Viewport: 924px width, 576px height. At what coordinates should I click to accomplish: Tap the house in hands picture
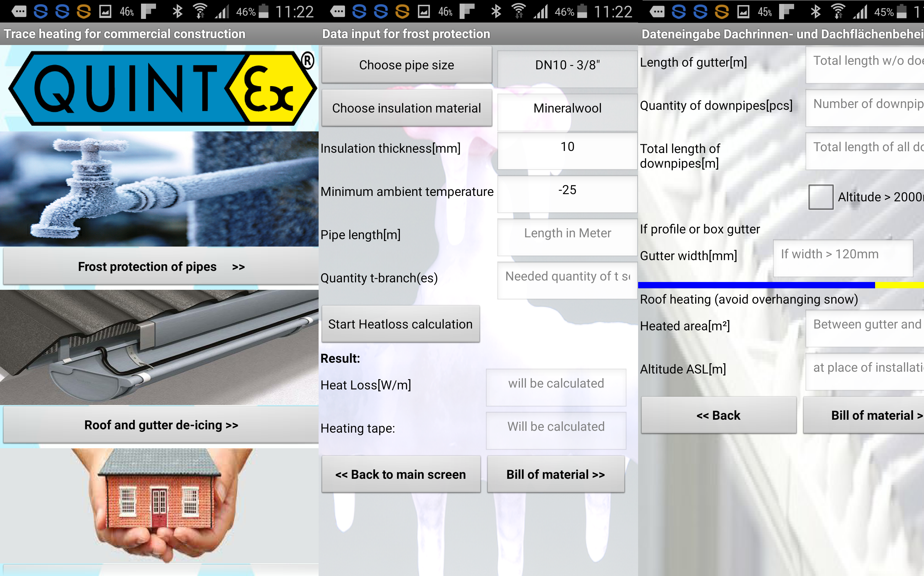tap(159, 505)
